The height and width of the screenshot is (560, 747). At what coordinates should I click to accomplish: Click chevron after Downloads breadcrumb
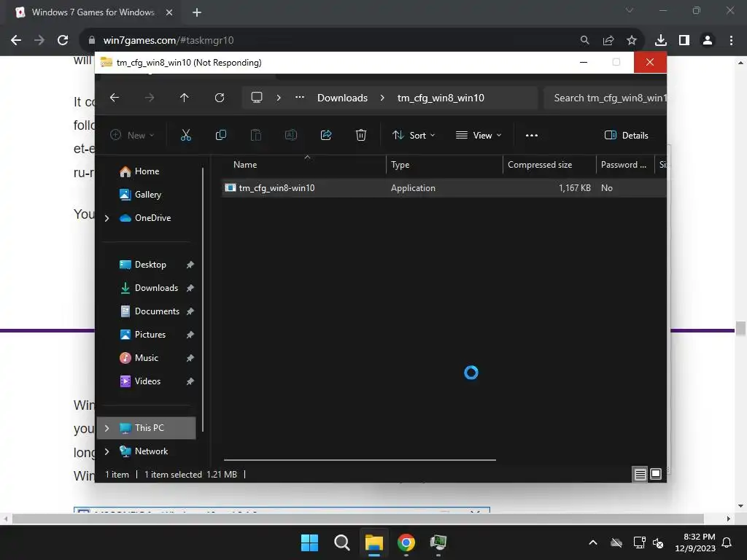[x=382, y=98]
